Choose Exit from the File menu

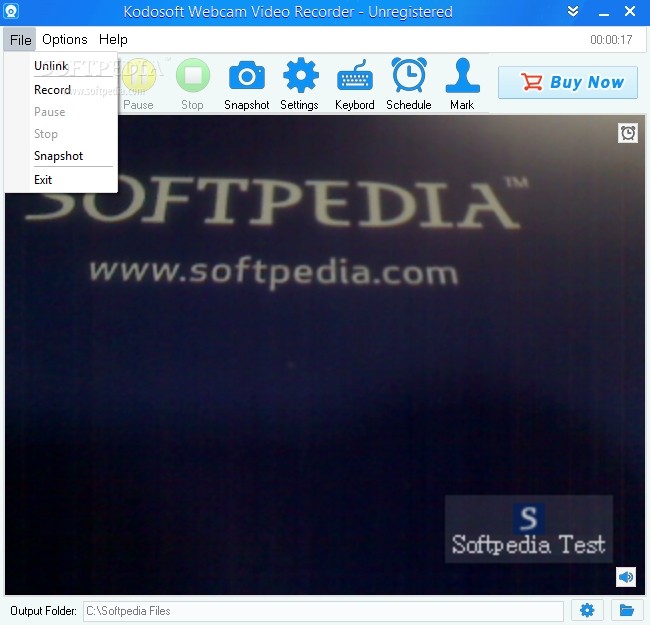[61, 180]
